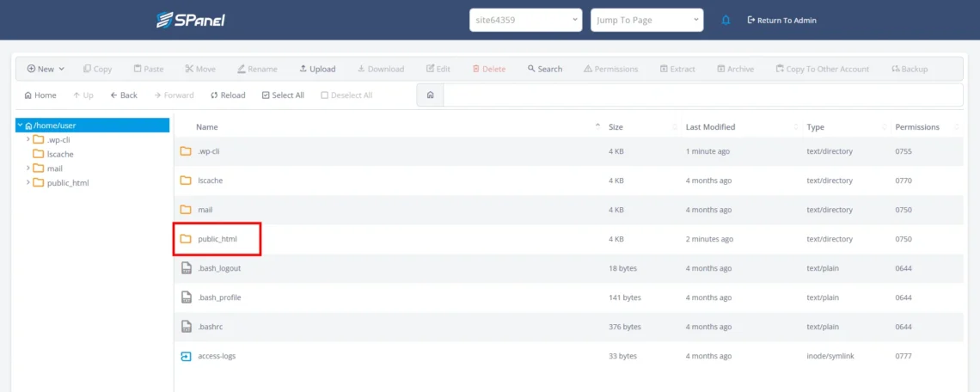Expand the New dropdown menu
This screenshot has width=980, height=392.
[x=46, y=69]
